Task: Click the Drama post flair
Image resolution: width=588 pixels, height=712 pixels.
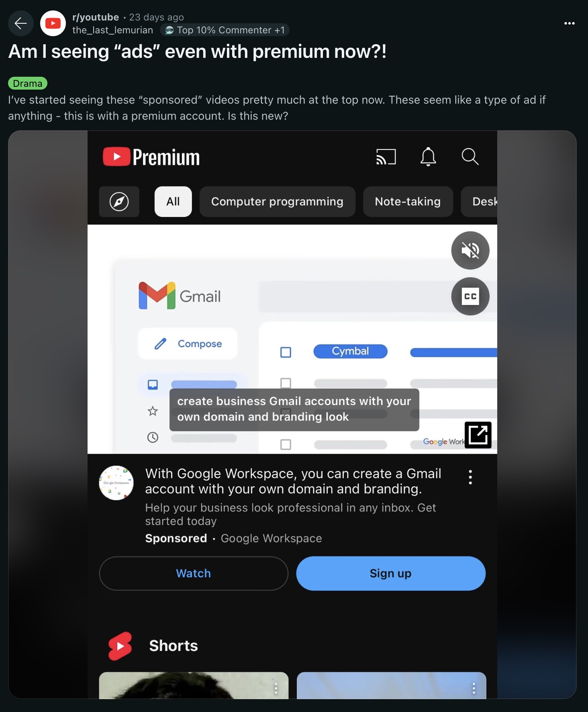Action: pos(28,84)
